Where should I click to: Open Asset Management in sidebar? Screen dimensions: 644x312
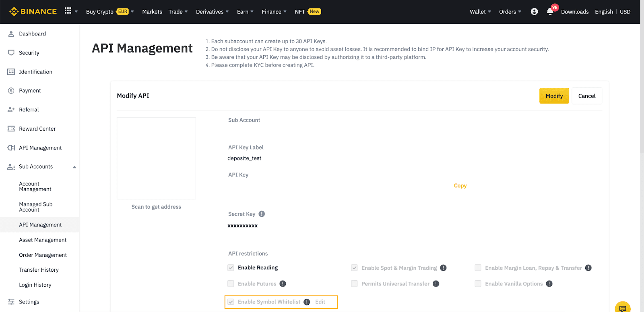[x=43, y=240]
